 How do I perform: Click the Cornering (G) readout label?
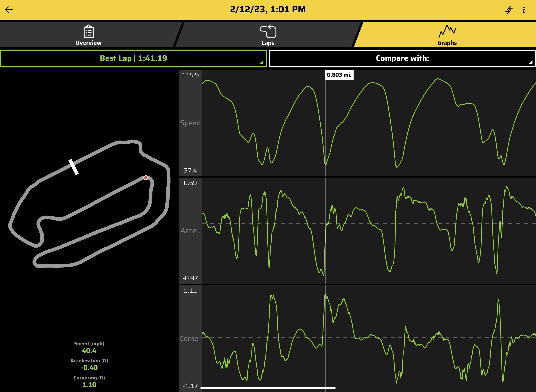pos(89,378)
